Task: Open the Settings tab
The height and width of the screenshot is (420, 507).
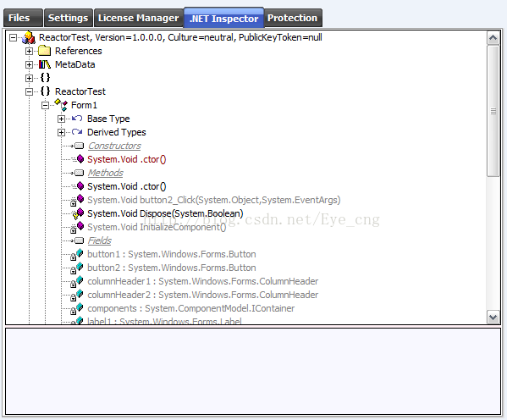Action: pos(69,18)
